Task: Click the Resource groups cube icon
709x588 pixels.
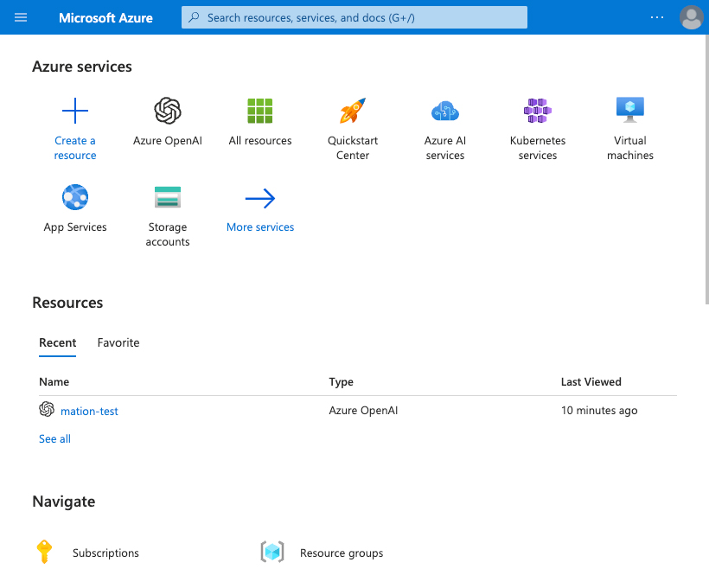Action: (x=272, y=552)
